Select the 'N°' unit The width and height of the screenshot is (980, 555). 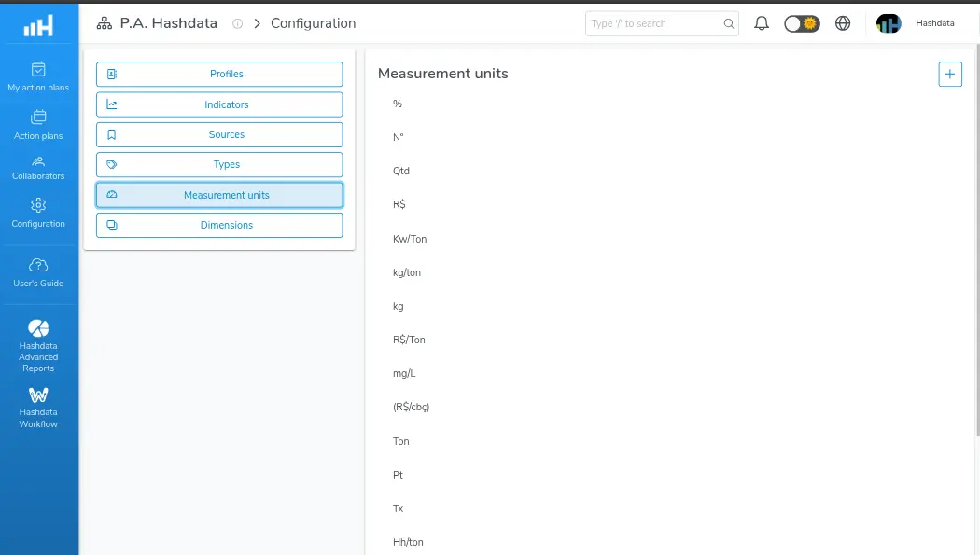pyautogui.click(x=399, y=137)
